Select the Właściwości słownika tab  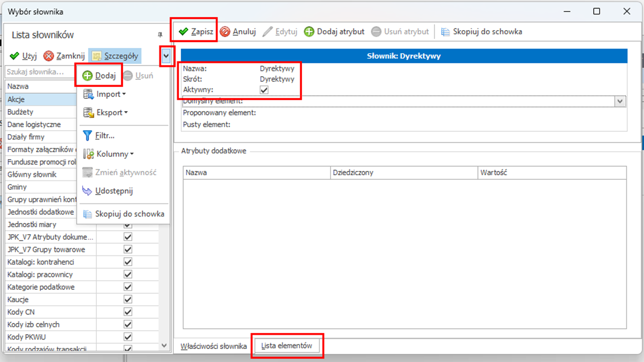[213, 346]
